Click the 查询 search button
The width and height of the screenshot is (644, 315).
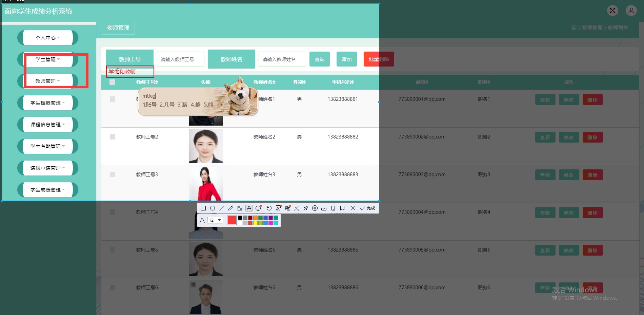click(320, 59)
